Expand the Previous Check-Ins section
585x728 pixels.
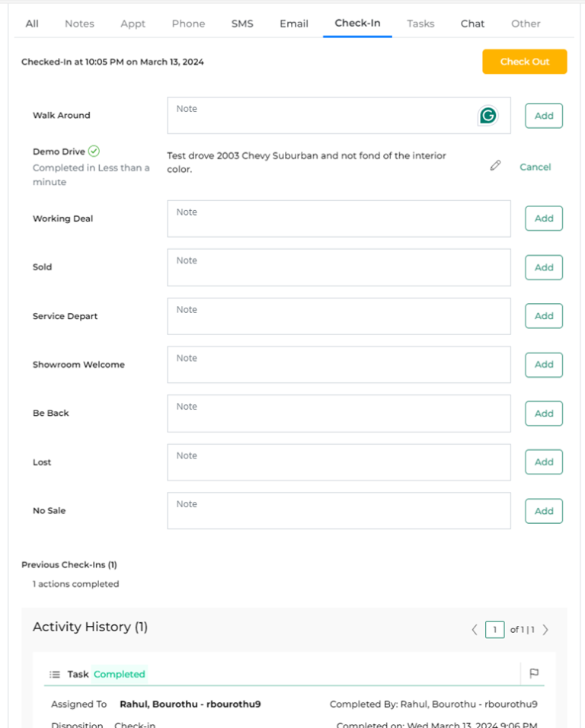[x=69, y=565]
